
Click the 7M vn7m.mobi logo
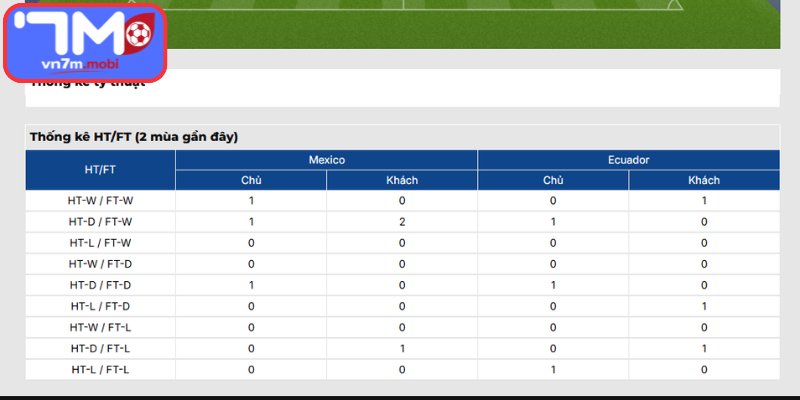85,43
